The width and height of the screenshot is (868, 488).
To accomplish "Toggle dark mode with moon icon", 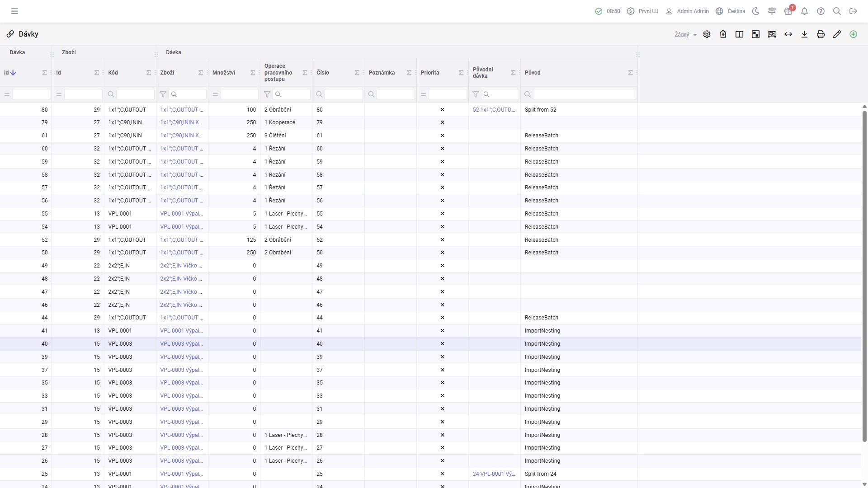I will (x=755, y=11).
